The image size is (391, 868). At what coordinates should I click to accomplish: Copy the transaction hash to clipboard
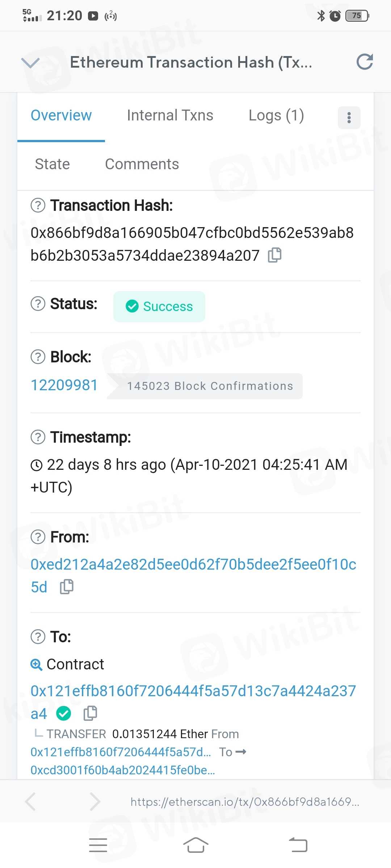point(274,255)
